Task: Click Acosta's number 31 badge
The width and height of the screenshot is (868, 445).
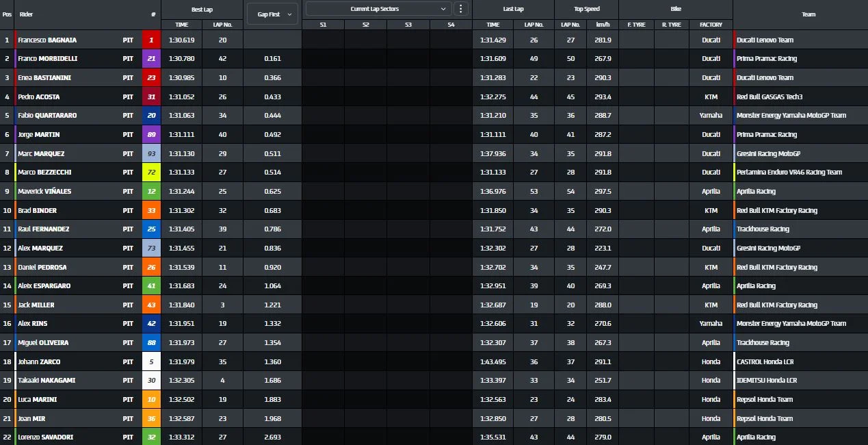Action: click(151, 97)
